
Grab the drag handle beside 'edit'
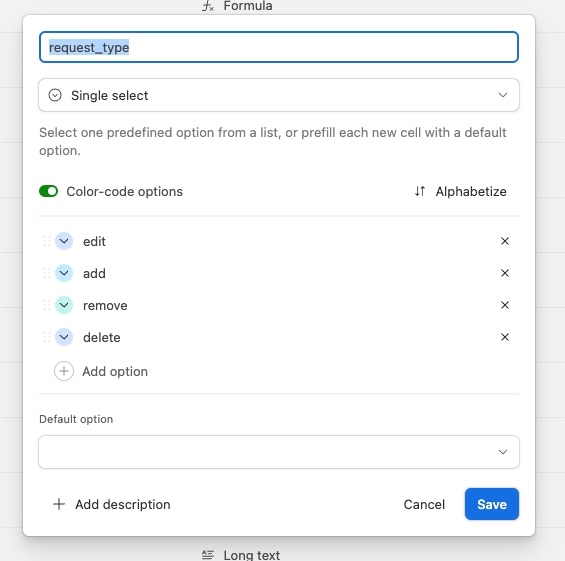[46, 241]
